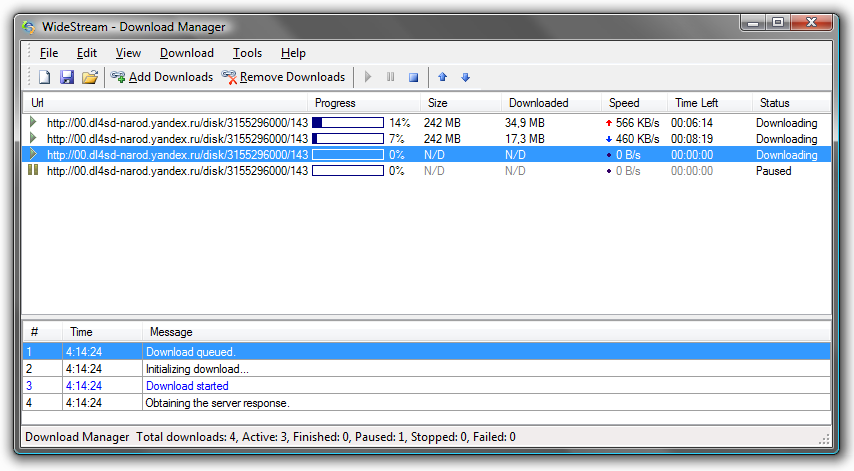Click blue down arrow beside 460 KB/s
The width and height of the screenshot is (854, 471).
(x=609, y=139)
